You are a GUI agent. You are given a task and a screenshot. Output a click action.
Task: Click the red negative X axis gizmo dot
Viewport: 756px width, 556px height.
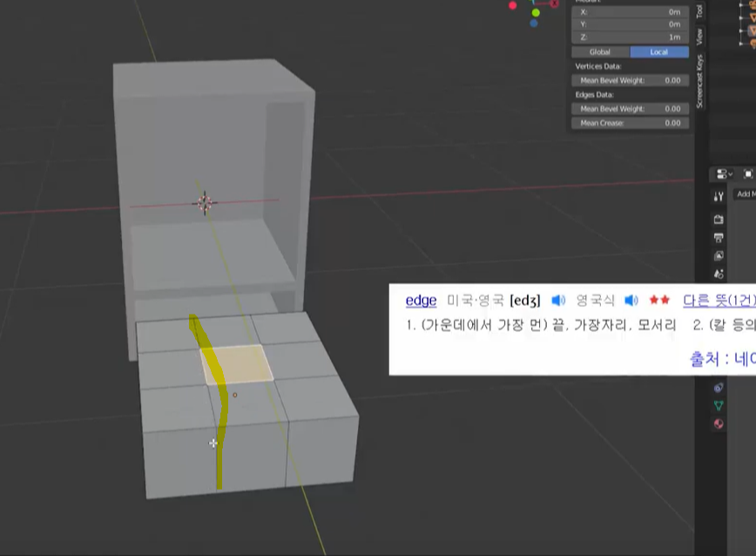(x=512, y=5)
